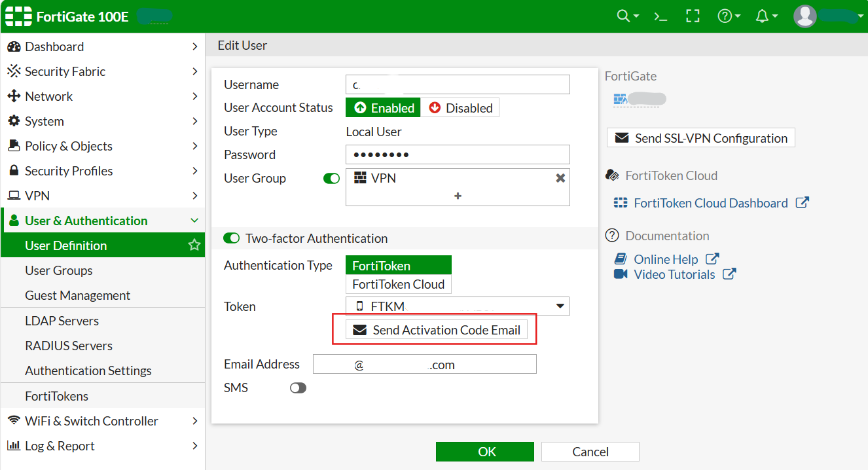Favorite User Definition with star icon
Screen dimensions: 868x470
(x=194, y=245)
